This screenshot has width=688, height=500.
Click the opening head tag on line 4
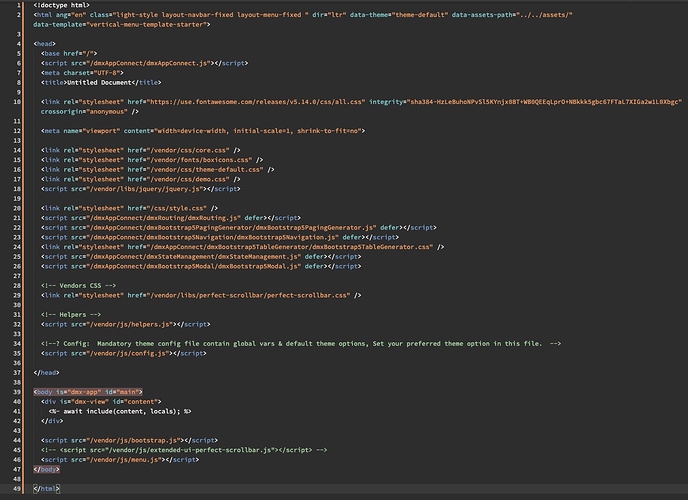point(44,44)
